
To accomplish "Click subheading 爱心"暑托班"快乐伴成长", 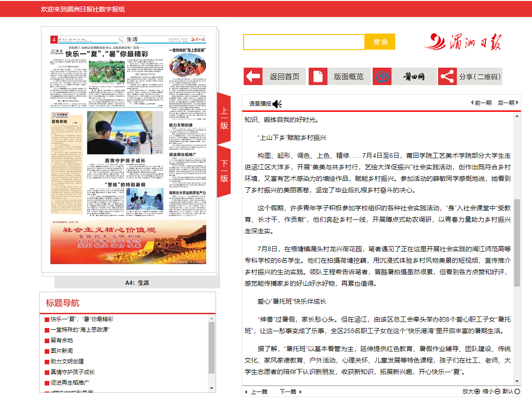I will [x=292, y=301].
